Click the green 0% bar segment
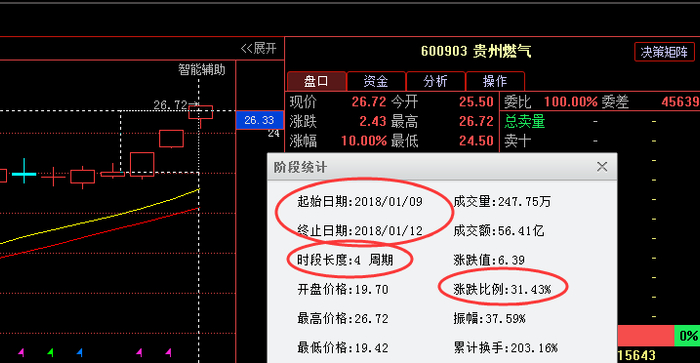Image resolution: width=700 pixels, height=363 pixels. pyautogui.click(x=687, y=336)
